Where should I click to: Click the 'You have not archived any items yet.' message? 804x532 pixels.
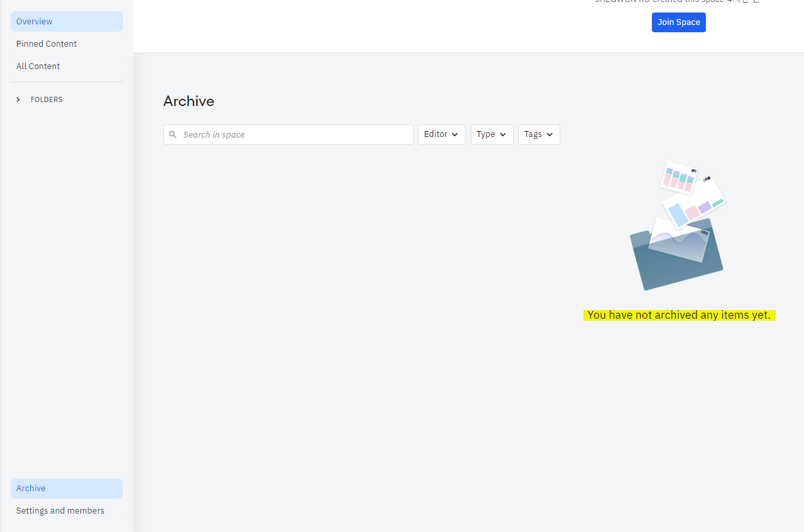click(679, 315)
